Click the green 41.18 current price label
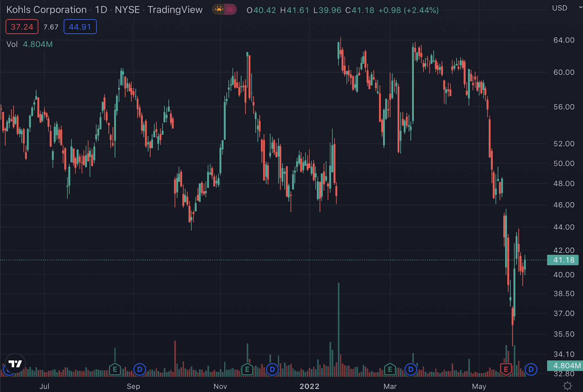Image resolution: width=583 pixels, height=392 pixels. (x=563, y=260)
